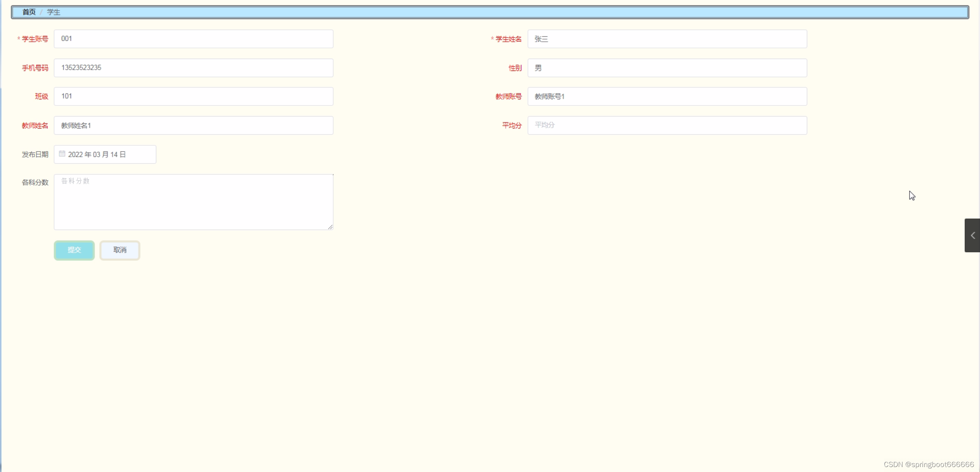Image resolution: width=980 pixels, height=472 pixels.
Task: Click the 平均分 label text
Action: click(x=511, y=125)
